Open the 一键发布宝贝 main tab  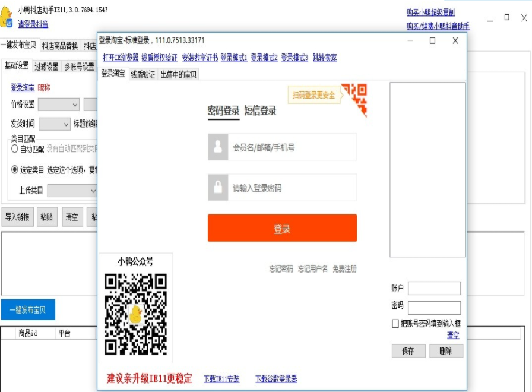pyautogui.click(x=18, y=45)
